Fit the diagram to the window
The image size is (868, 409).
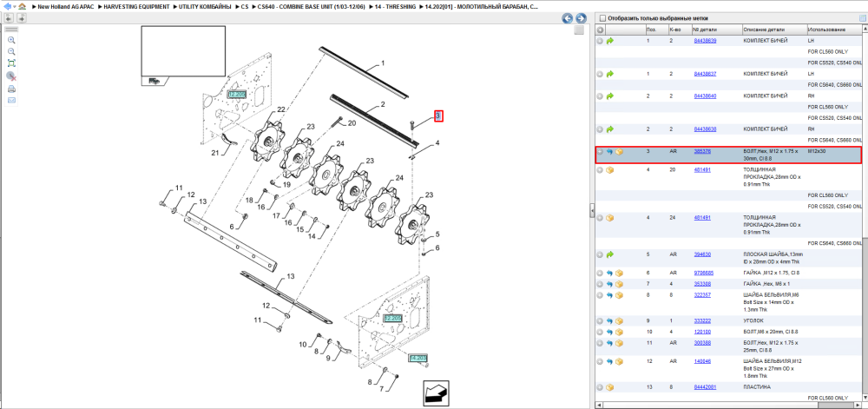click(x=11, y=63)
